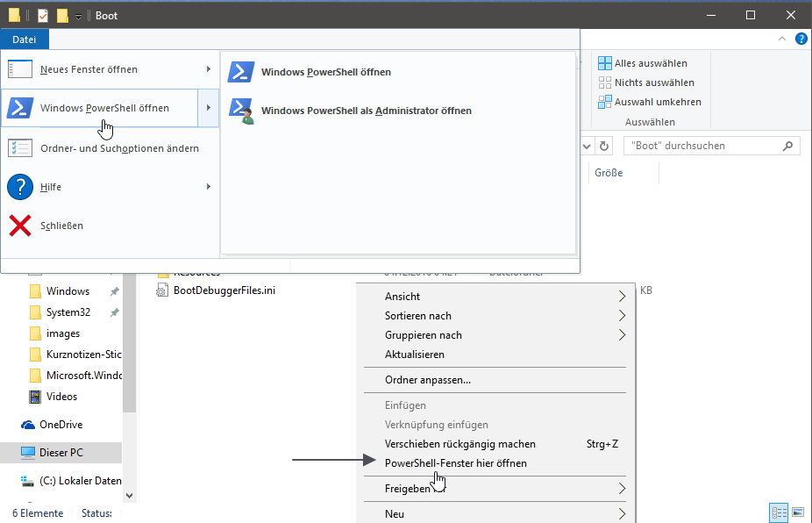This screenshot has height=523, width=812.
Task: Select Windows PowerShell öffnen in left Datei menu list
Action: tap(100, 108)
